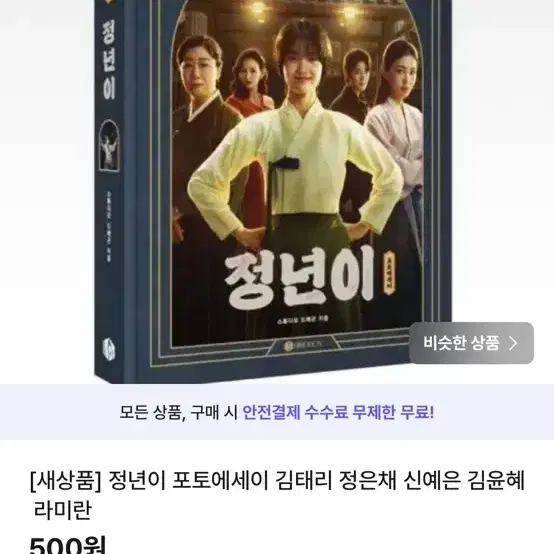Tap the 비슷한 상품 button
554x554 pixels.
click(471, 343)
